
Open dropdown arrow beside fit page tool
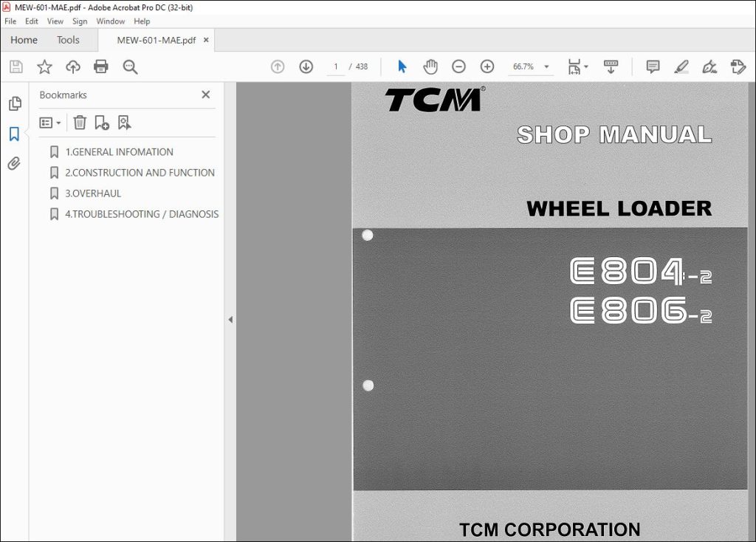585,66
